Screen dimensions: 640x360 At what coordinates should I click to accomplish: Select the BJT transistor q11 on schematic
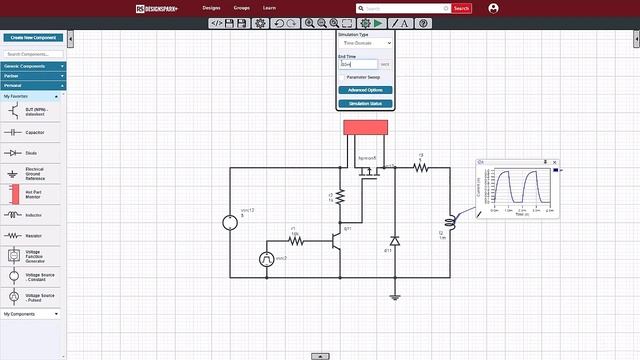click(336, 241)
